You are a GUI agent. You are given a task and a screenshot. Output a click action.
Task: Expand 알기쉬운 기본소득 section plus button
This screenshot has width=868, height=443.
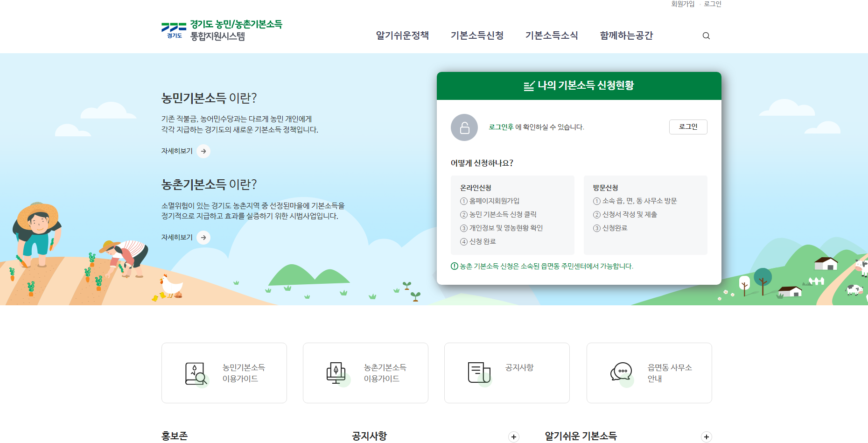pos(707,437)
